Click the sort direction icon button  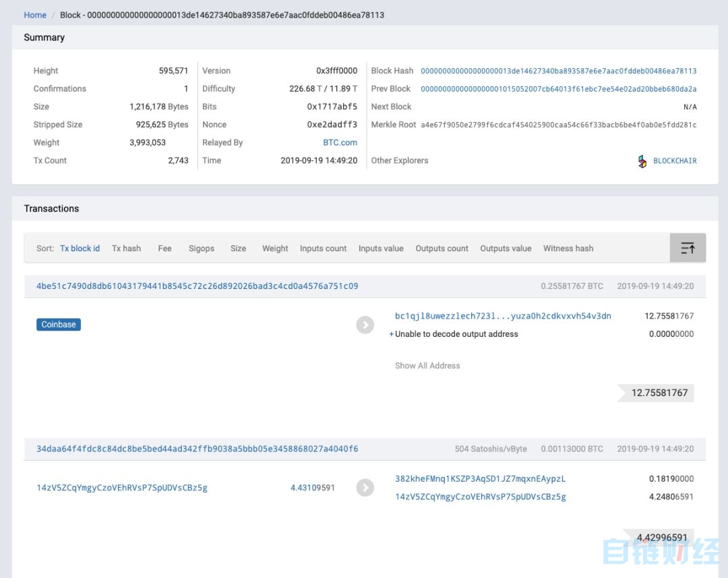click(x=688, y=248)
